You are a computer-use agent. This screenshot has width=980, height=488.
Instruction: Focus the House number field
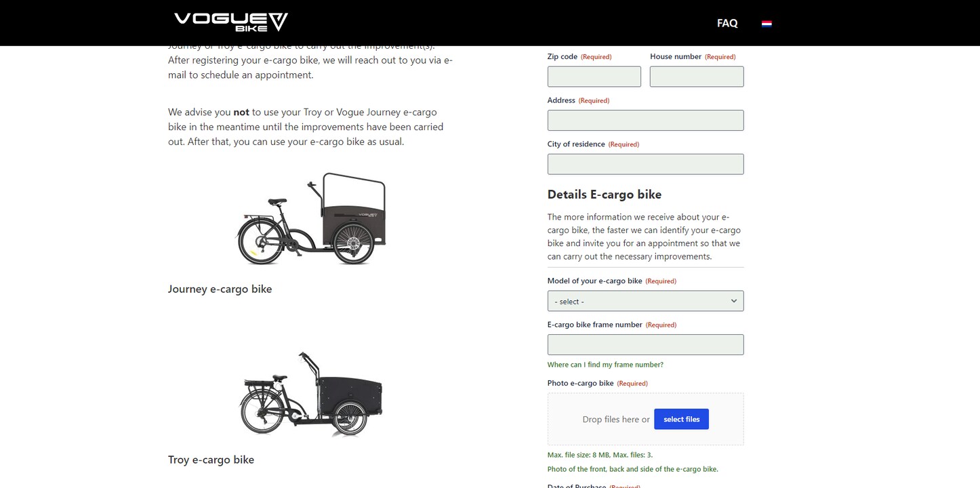coord(697,77)
